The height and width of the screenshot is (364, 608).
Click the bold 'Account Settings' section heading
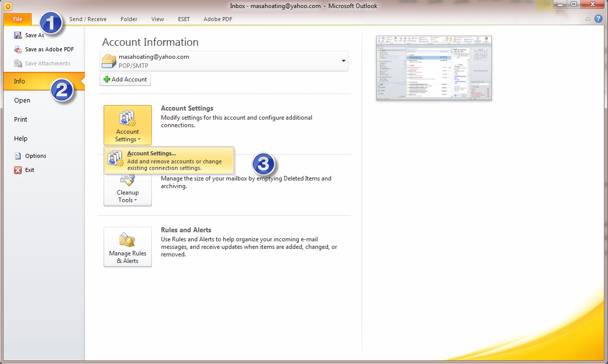click(187, 108)
